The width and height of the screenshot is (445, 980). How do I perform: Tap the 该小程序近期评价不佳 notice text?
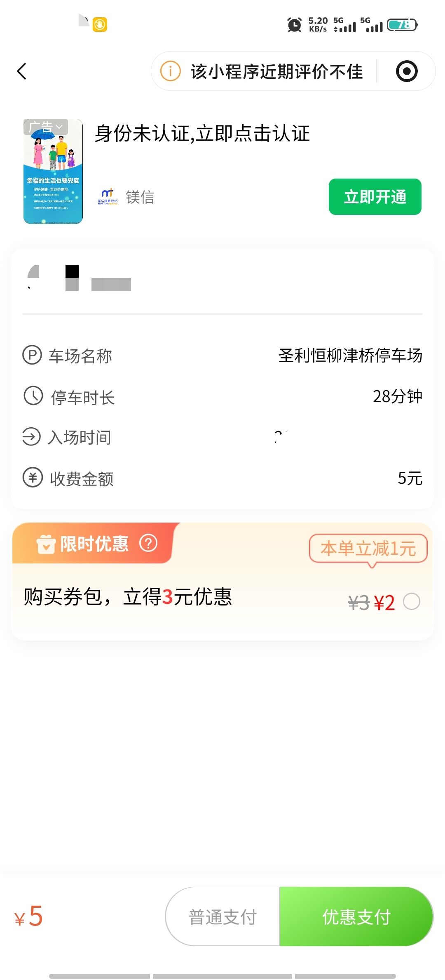[276, 71]
